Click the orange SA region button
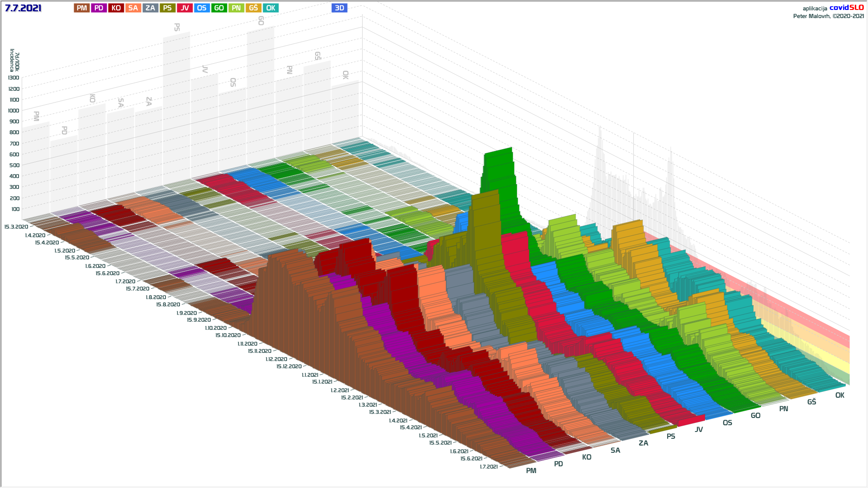Screen dimensions: 868x488 coord(133,8)
